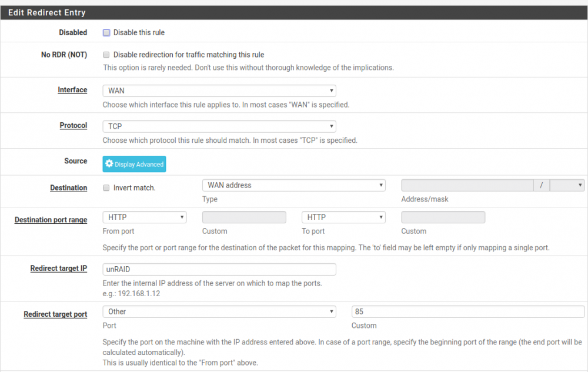Click the 'This option is rarely needed' hint

248,68
